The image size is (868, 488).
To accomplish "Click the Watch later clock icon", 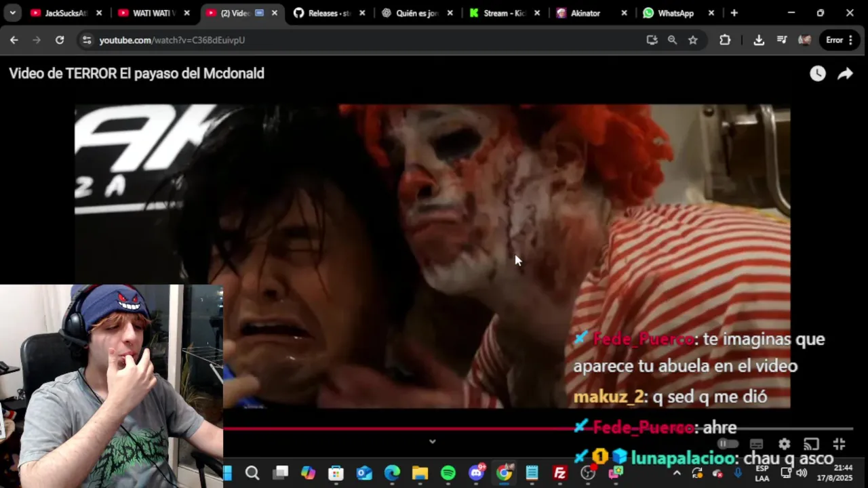I will (818, 74).
